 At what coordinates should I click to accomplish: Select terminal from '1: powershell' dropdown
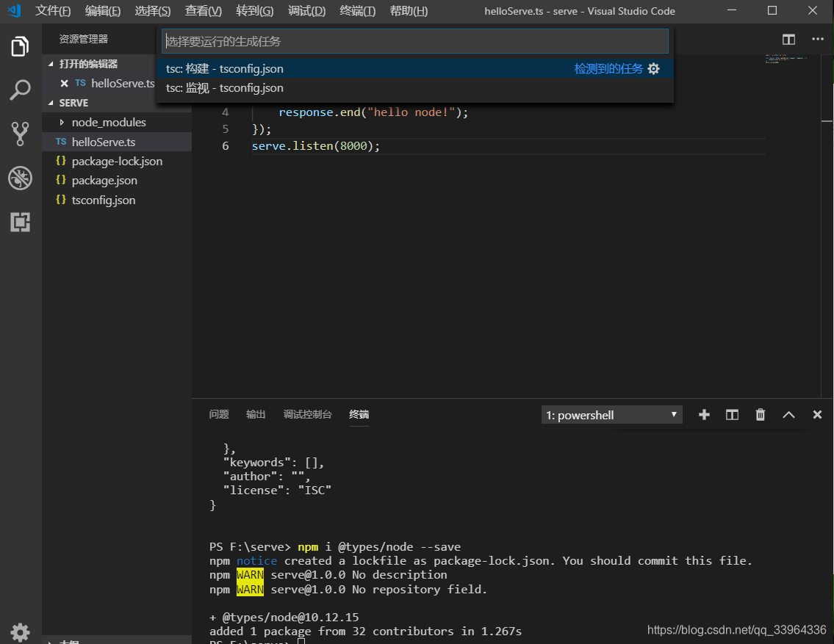[x=611, y=415]
